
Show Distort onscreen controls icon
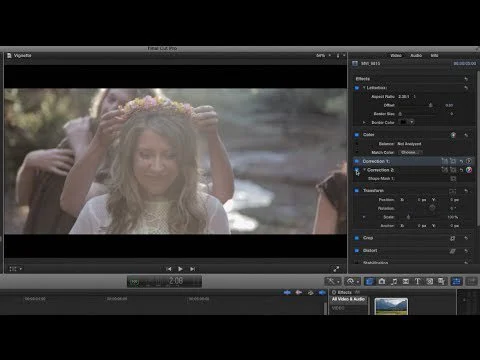pyautogui.click(x=452, y=251)
